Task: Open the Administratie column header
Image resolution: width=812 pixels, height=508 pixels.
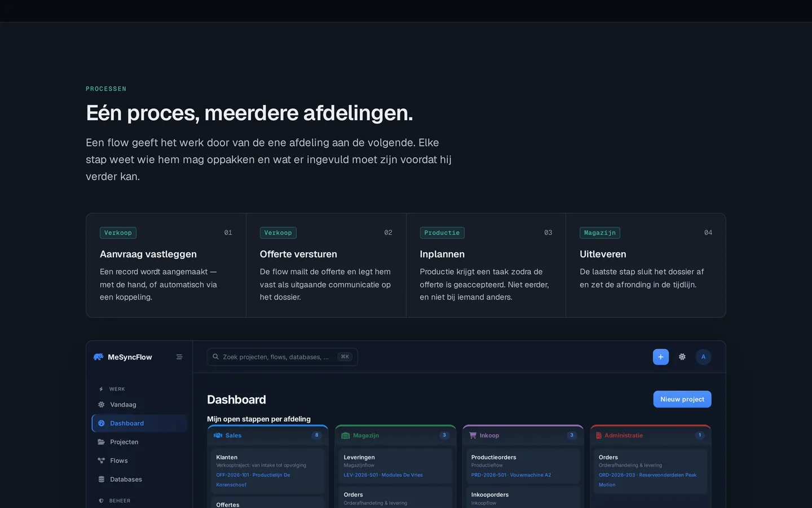Action: tap(651, 435)
